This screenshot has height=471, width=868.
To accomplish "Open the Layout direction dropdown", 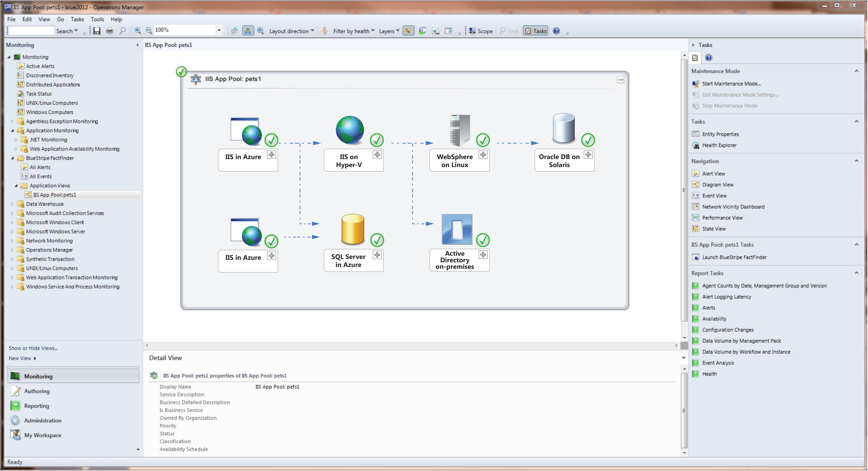I will pyautogui.click(x=292, y=31).
